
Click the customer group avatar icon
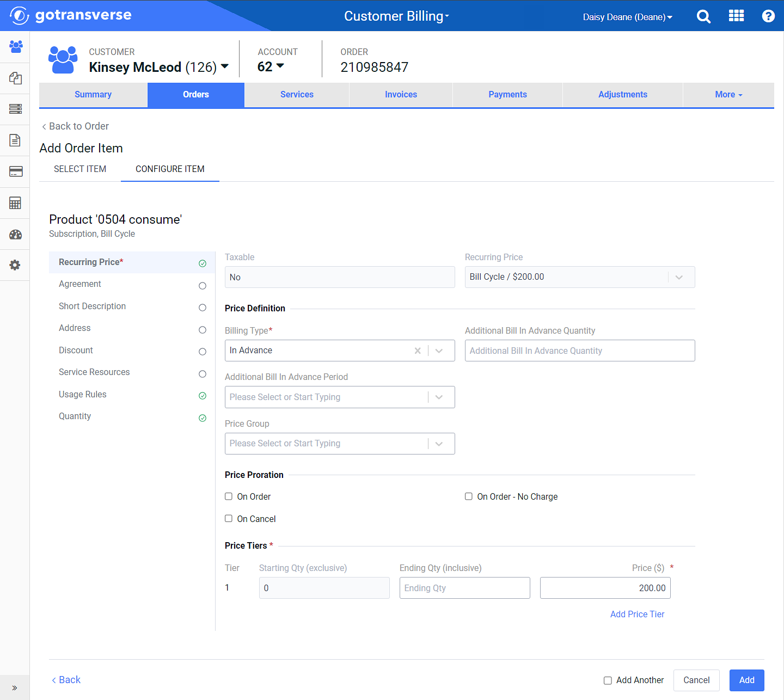coord(63,60)
